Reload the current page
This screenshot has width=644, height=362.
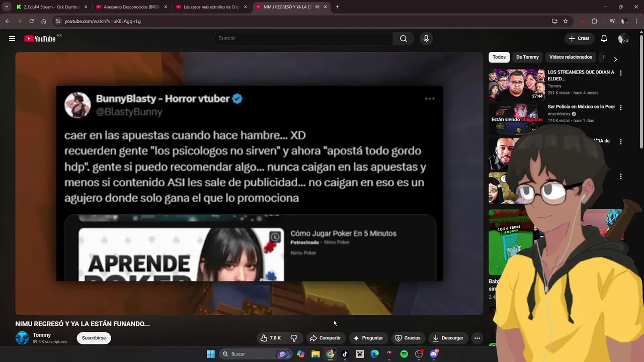pos(31,21)
